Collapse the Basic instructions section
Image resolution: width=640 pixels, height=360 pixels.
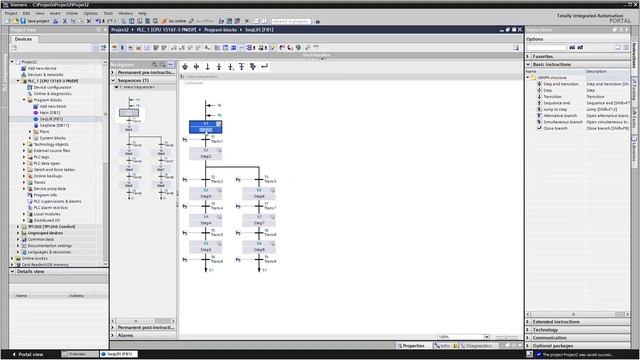[x=528, y=64]
